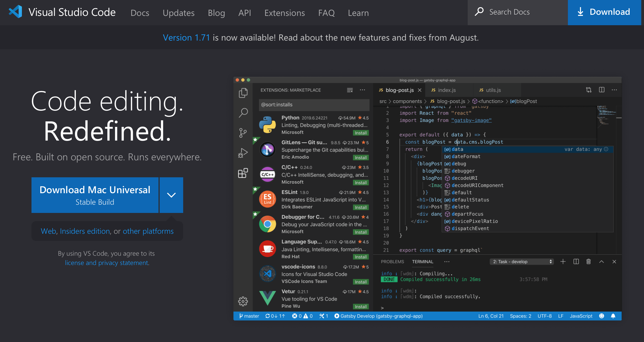Toggle the blog-post.js tab active
This screenshot has width=644, height=342.
point(400,90)
